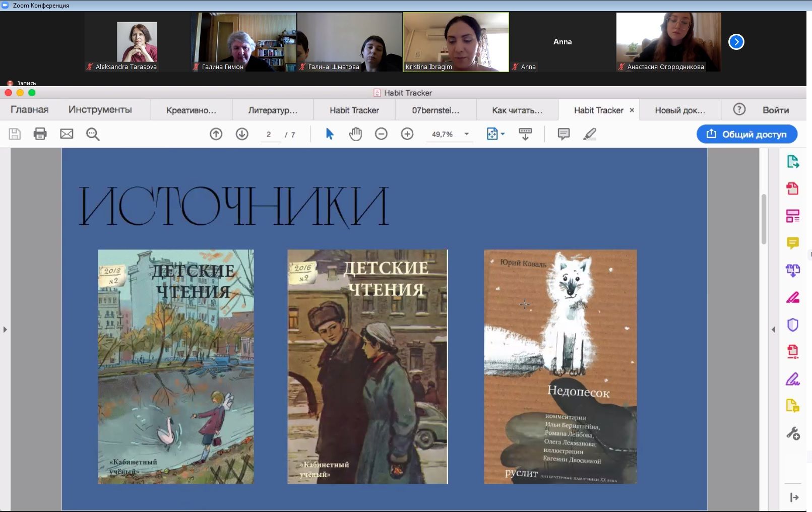Send the file by email via envelope icon
Screen dimensions: 812x512
click(67, 134)
